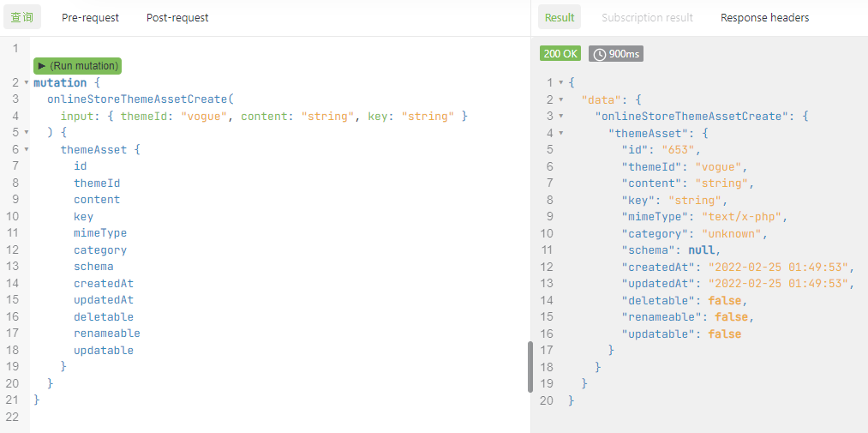This screenshot has height=433, width=868.
Task: Fold the "data" object in the result
Action: coord(560,99)
